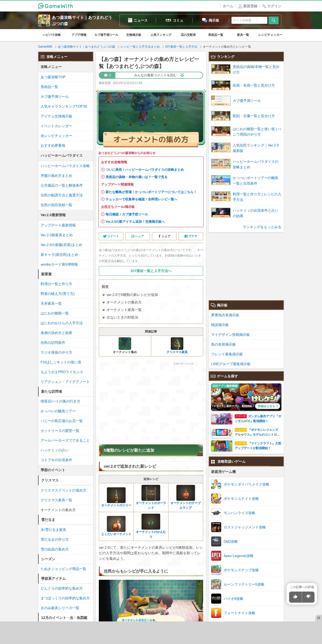Click the モンハンライズ攻略 game icon

(x=216, y=513)
